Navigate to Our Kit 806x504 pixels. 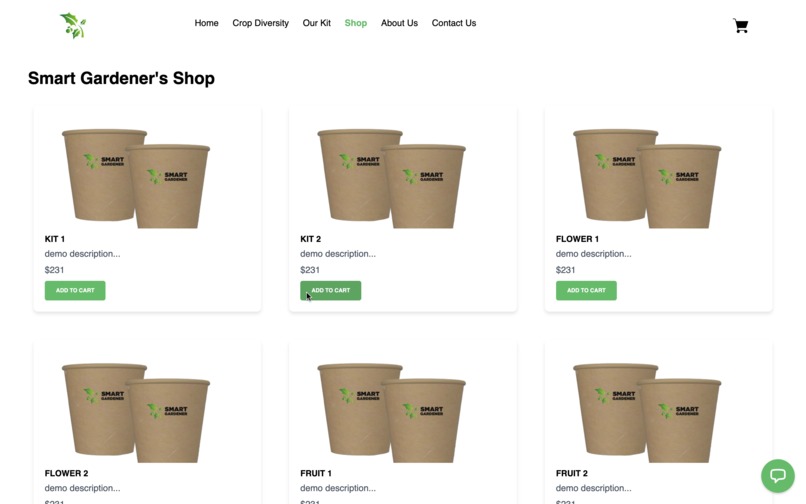click(x=316, y=23)
